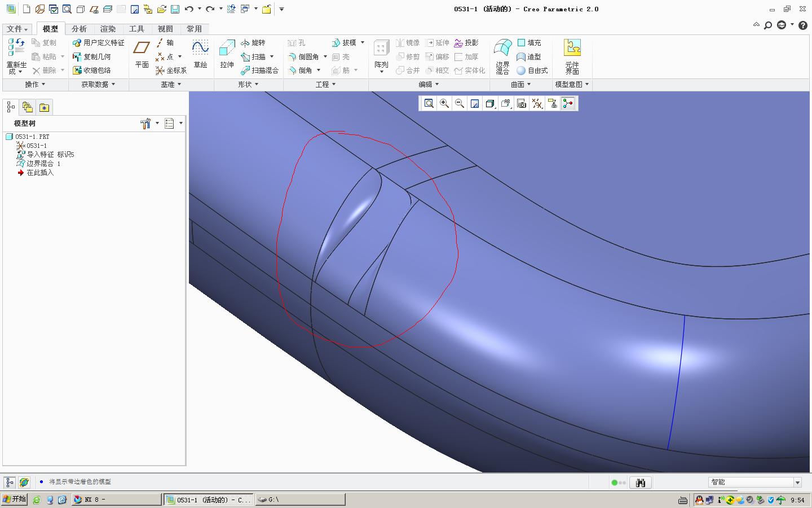Launch the Extrude (拉伸) tool
Image resolution: width=812 pixels, height=508 pixels.
point(227,54)
